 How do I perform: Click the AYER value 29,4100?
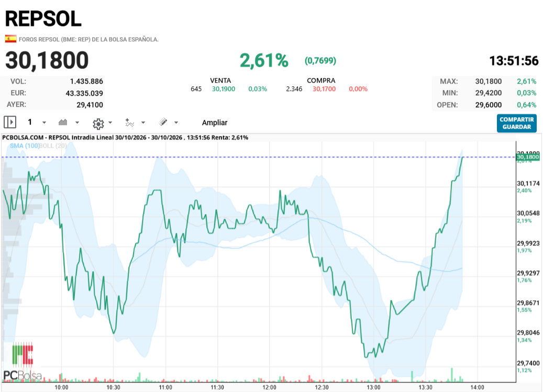point(90,105)
